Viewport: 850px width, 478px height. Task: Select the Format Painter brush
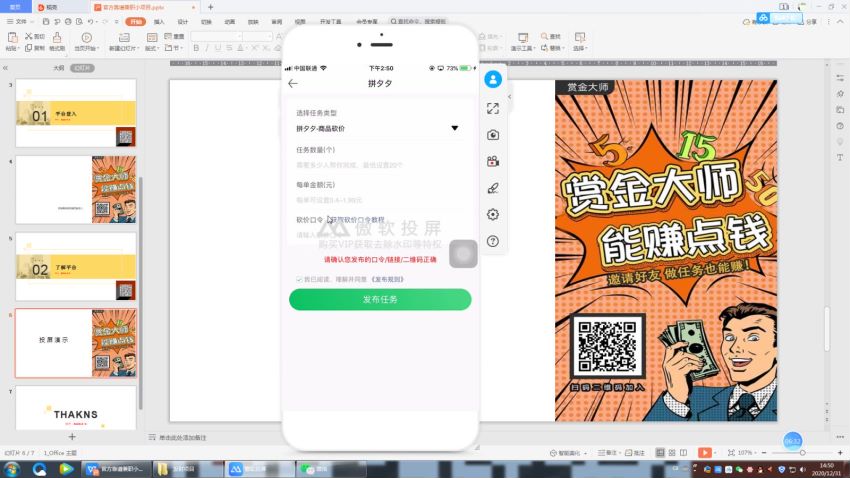[x=57, y=37]
